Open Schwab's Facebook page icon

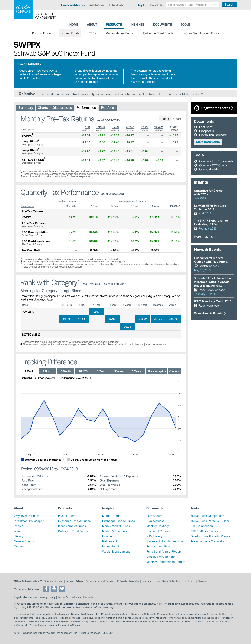pyautogui.click(x=46, y=589)
